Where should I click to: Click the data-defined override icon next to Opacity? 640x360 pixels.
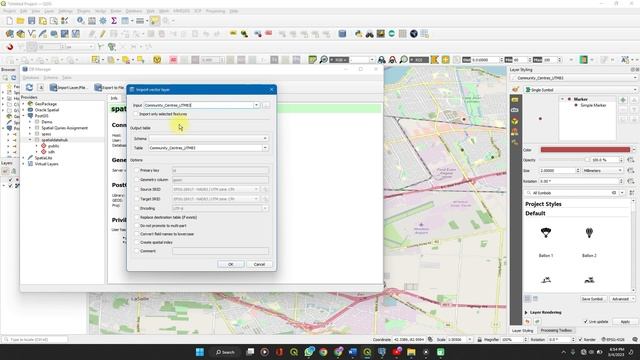[631, 160]
